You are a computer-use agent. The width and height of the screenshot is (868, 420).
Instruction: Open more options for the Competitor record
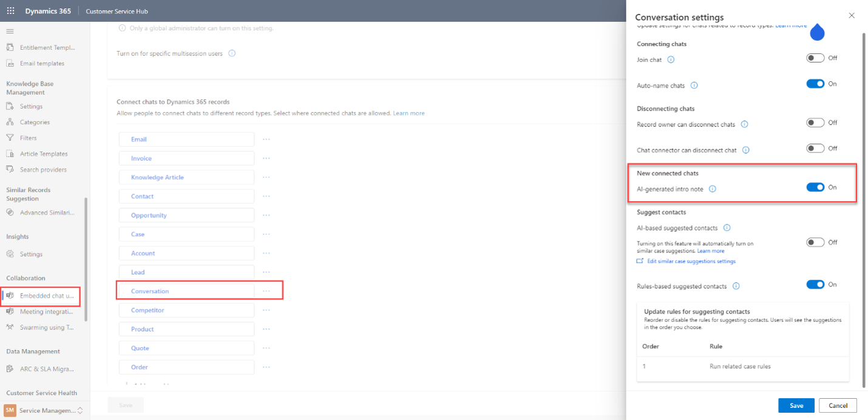266,310
